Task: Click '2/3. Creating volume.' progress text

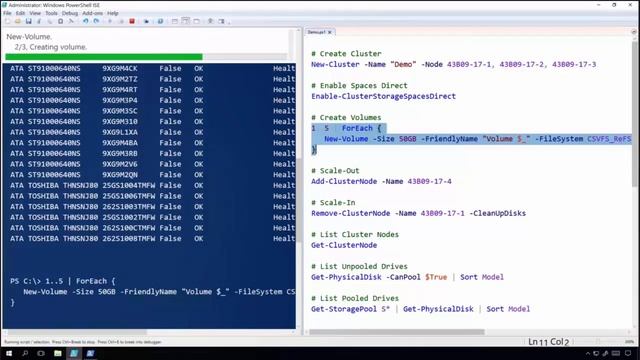Action: click(51, 47)
